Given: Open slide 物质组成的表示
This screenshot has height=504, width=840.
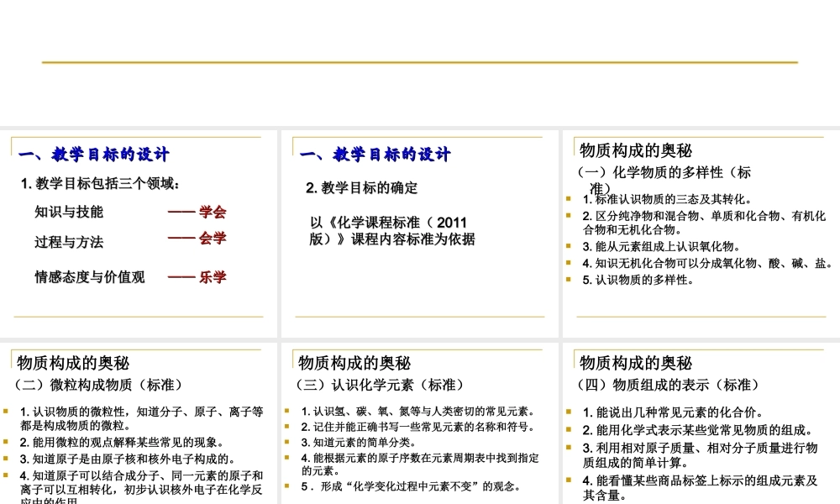Looking at the screenshot, I should 701,423.
